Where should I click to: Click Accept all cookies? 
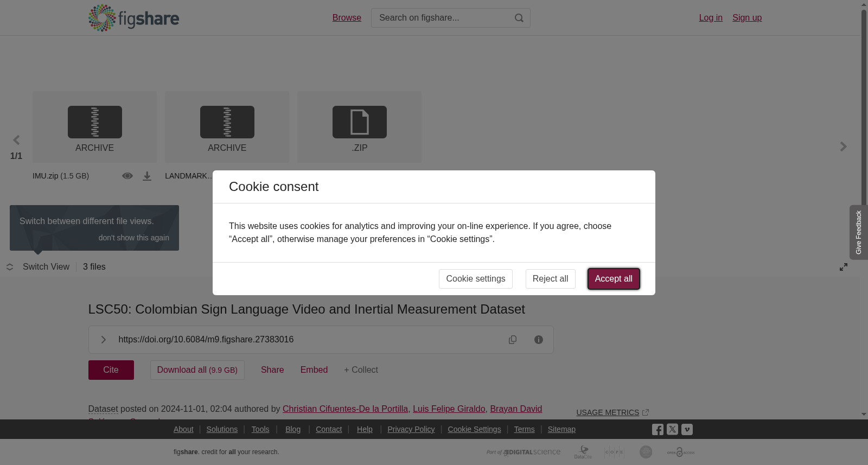coord(614,279)
